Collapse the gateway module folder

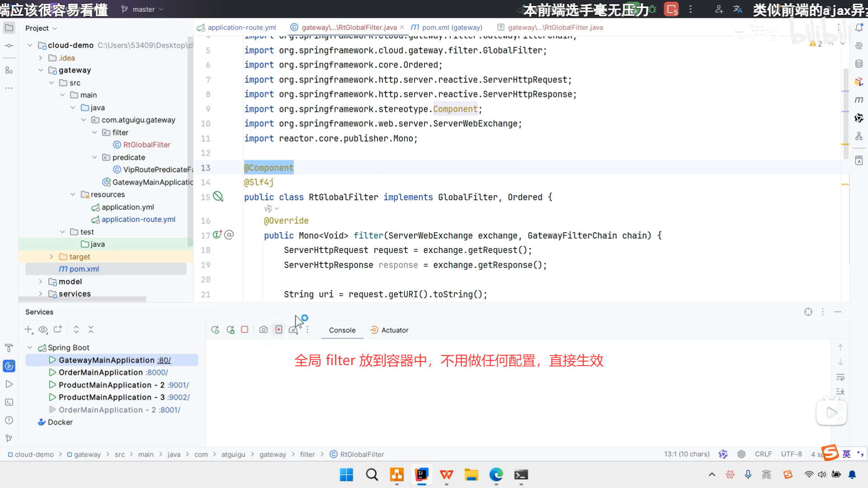tap(41, 70)
